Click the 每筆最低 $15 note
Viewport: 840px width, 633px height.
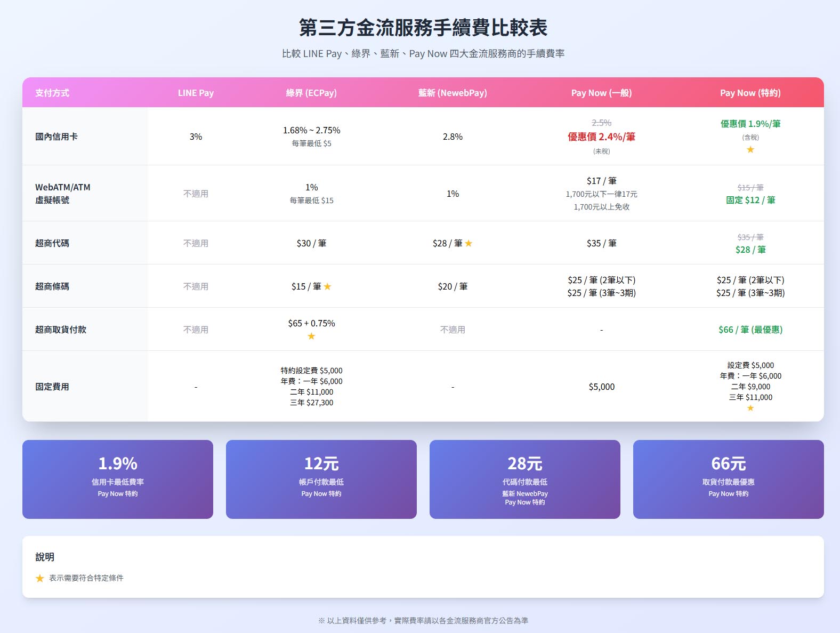click(311, 201)
